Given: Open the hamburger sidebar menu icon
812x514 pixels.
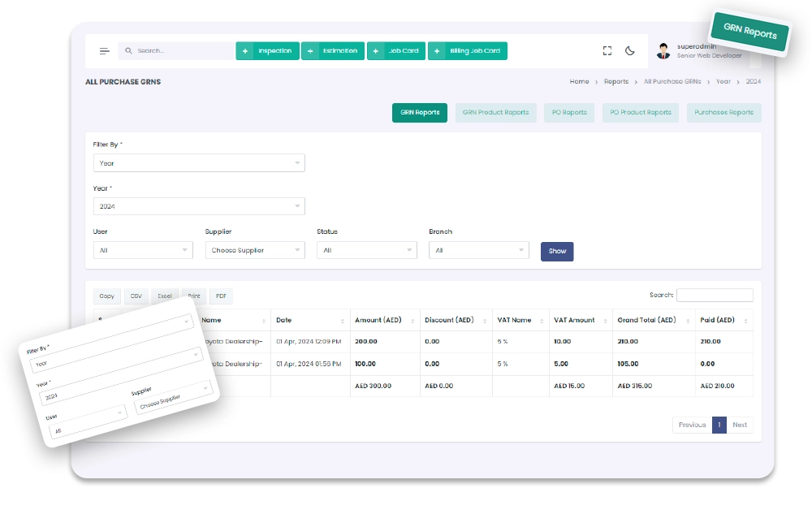Looking at the screenshot, I should tap(104, 50).
